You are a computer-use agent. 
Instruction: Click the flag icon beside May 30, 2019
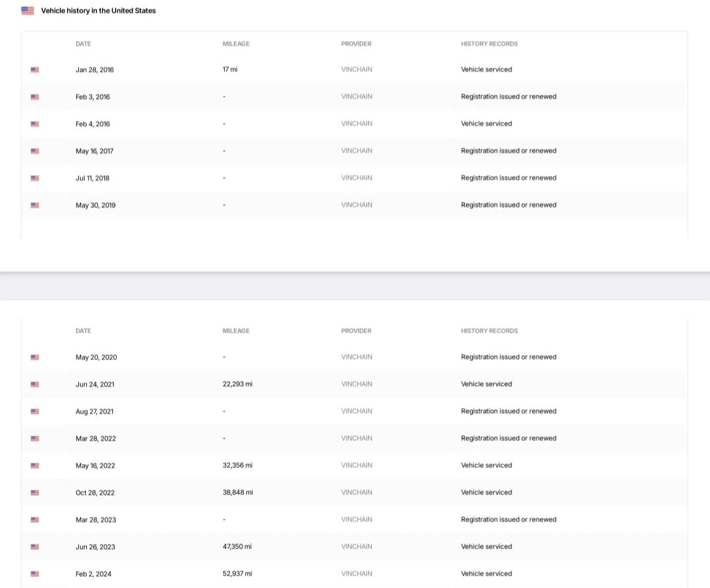35,205
